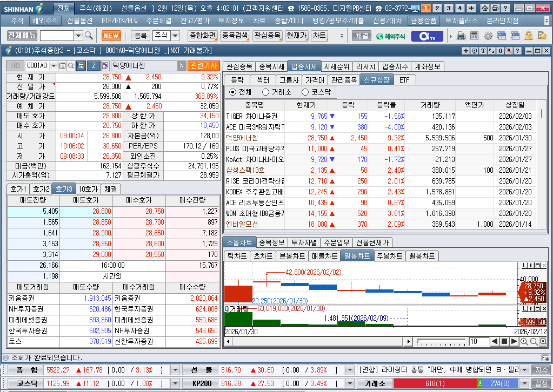Switch to virtual screen 3
Image resolution: width=553 pixels, height=392 pixels.
click(449, 8)
